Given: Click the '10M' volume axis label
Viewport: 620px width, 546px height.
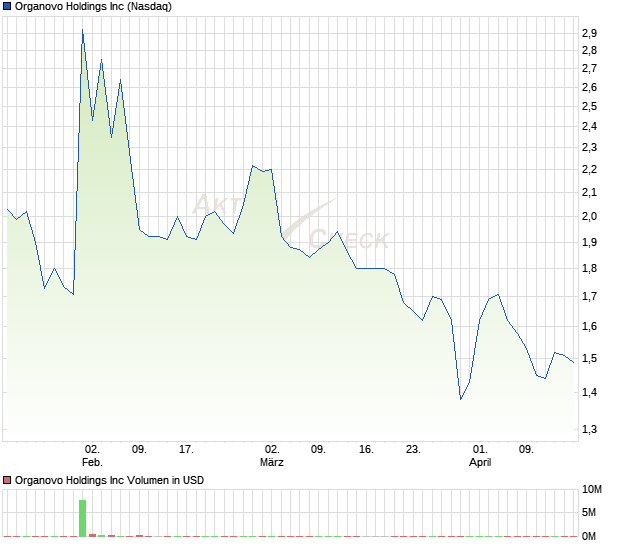Looking at the screenshot, I should click(x=592, y=489).
